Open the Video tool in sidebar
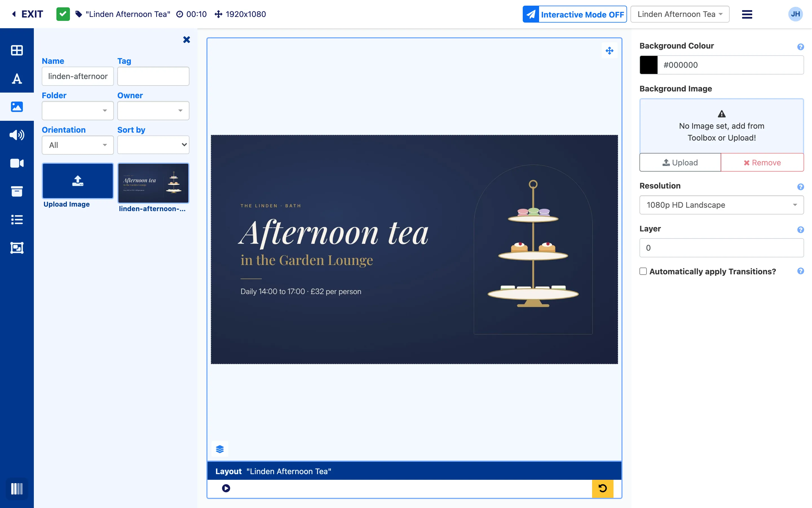 (17, 163)
